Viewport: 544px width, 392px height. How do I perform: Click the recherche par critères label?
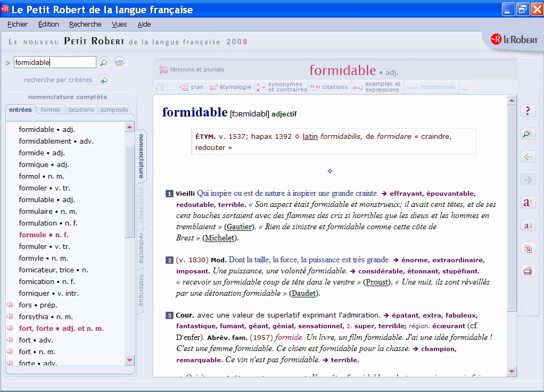click(x=58, y=80)
